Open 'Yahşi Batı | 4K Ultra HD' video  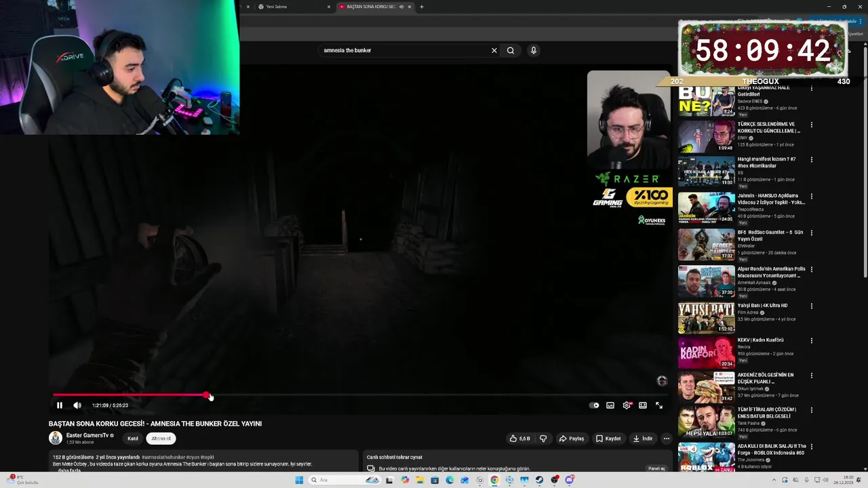(x=763, y=306)
